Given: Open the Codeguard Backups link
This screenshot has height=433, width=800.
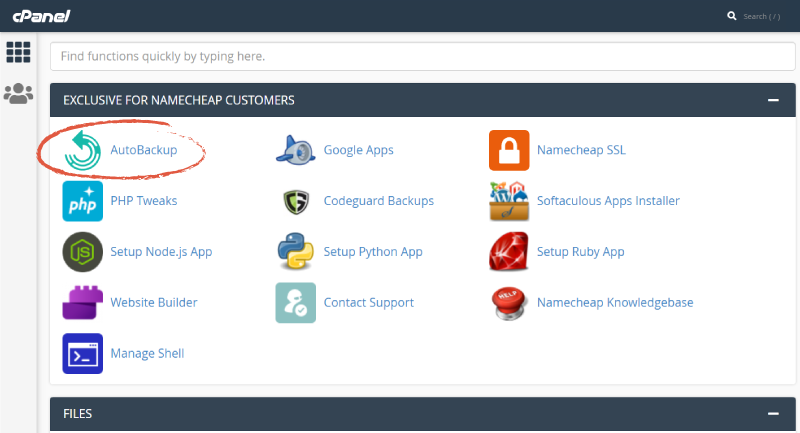Looking at the screenshot, I should click(379, 201).
